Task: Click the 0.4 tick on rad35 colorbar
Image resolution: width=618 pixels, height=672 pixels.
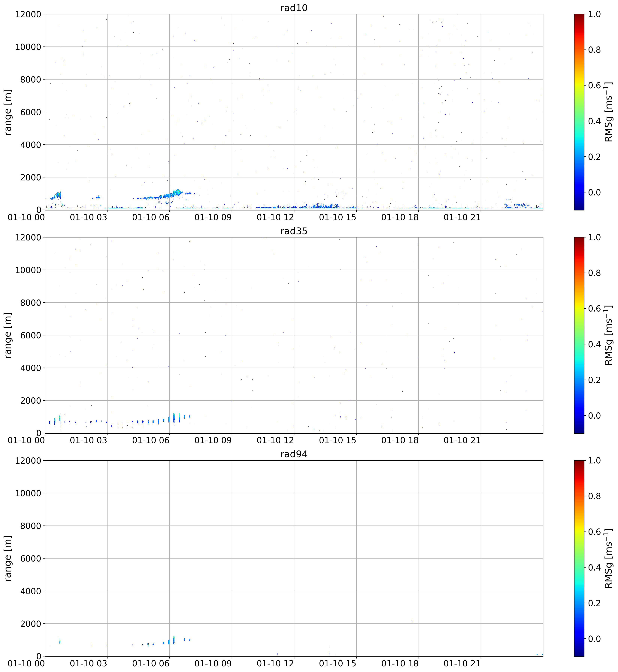Action: tap(595, 344)
